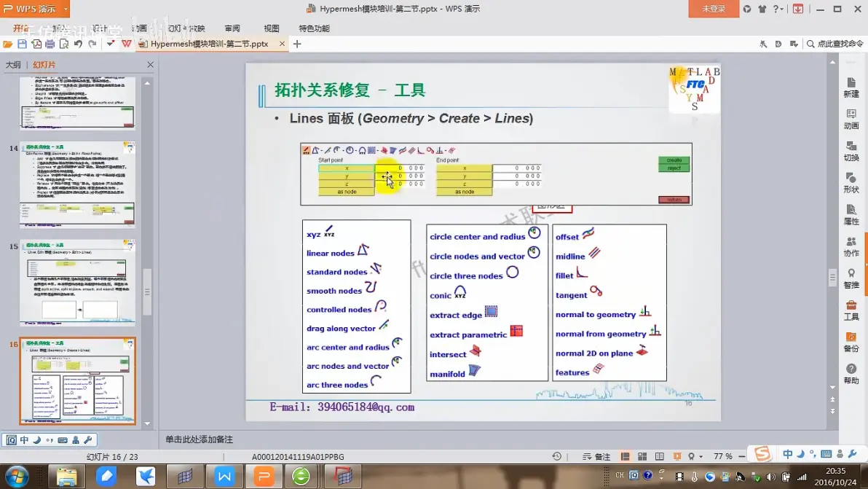Switch to slide sorter view
This screenshot has height=489, width=868.
pyautogui.click(x=642, y=456)
